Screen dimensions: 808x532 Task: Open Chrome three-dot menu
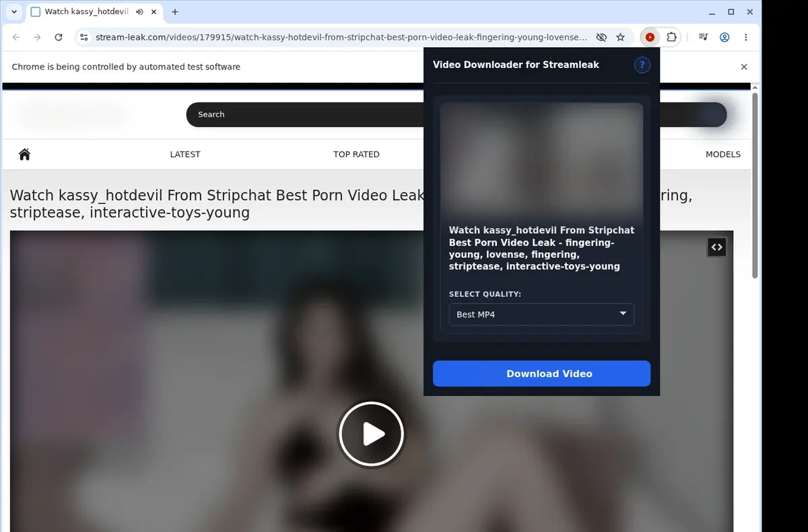coord(745,38)
